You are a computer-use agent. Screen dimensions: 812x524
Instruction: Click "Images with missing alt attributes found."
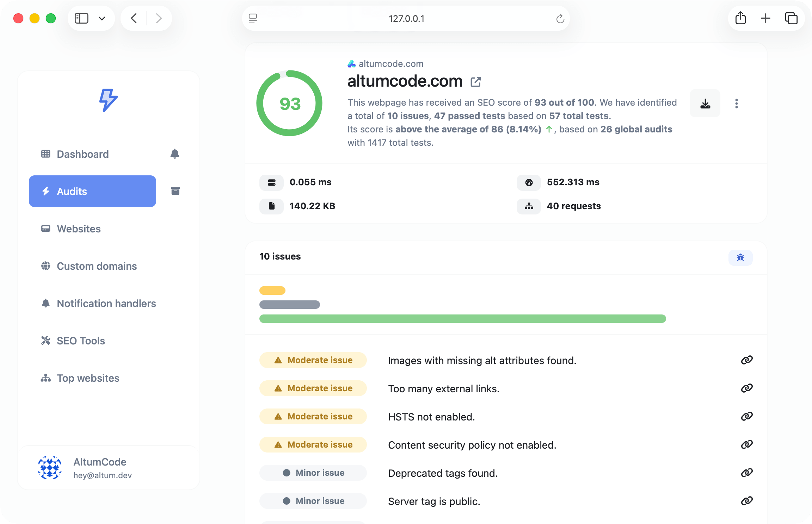pyautogui.click(x=482, y=361)
